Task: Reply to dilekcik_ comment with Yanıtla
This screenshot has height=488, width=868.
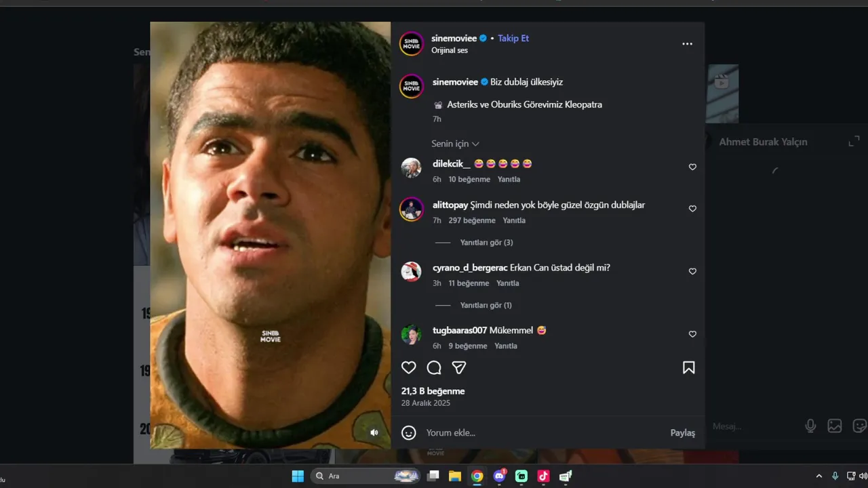Action: tap(509, 180)
